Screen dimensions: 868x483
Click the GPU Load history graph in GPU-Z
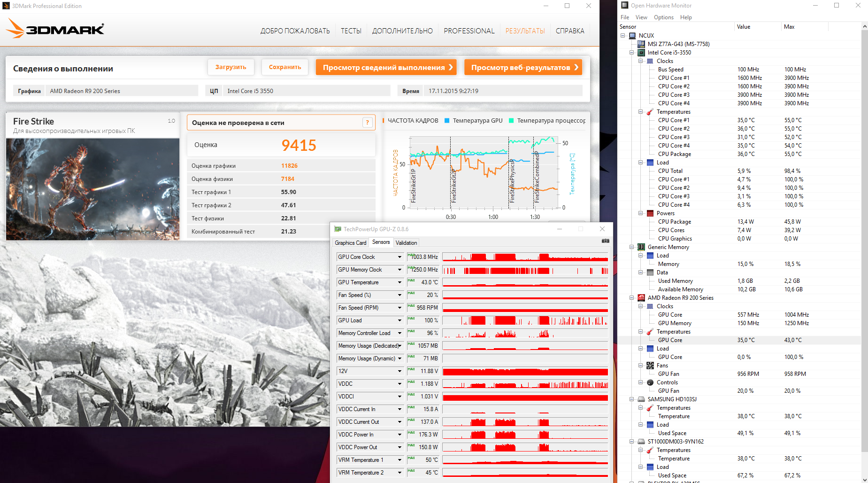coord(525,320)
